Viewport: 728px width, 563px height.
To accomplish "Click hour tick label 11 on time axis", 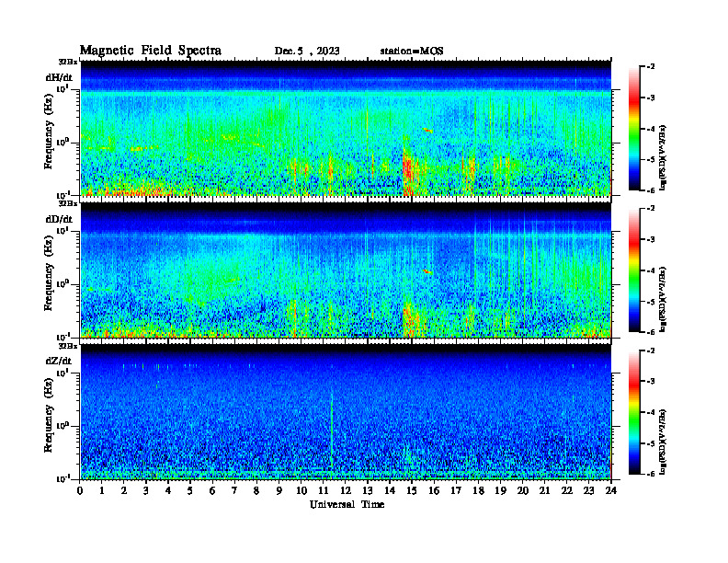I will click(x=324, y=491).
